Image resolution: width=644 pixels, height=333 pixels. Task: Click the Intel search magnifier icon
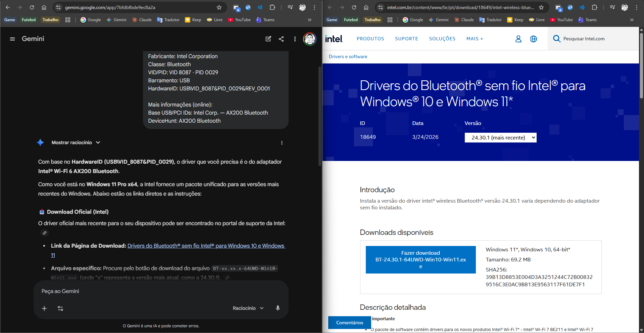(556, 39)
